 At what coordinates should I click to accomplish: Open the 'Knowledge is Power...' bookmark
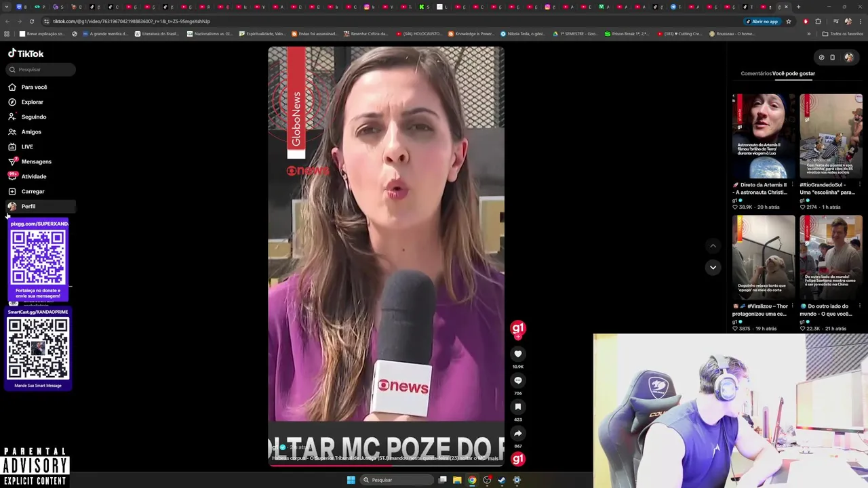[471, 33]
